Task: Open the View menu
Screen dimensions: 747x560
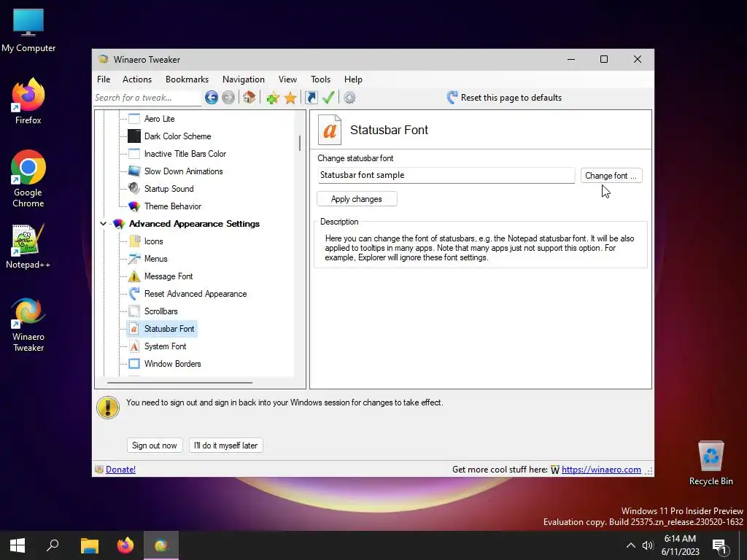Action: (x=287, y=79)
